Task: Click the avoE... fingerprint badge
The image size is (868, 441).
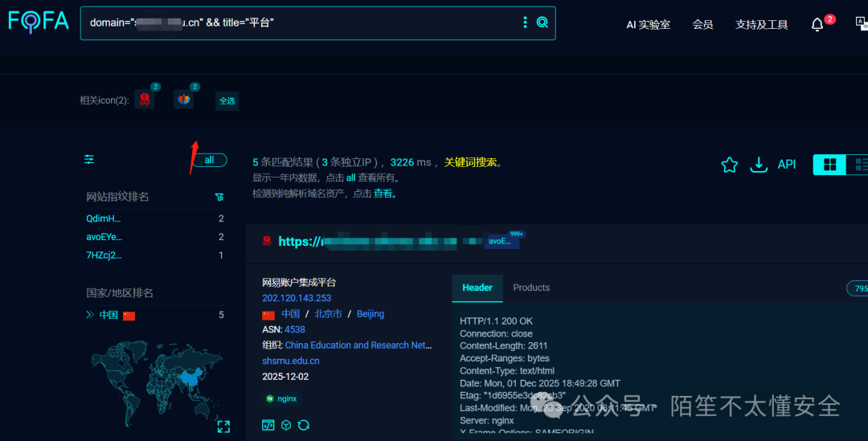Action: (x=502, y=241)
